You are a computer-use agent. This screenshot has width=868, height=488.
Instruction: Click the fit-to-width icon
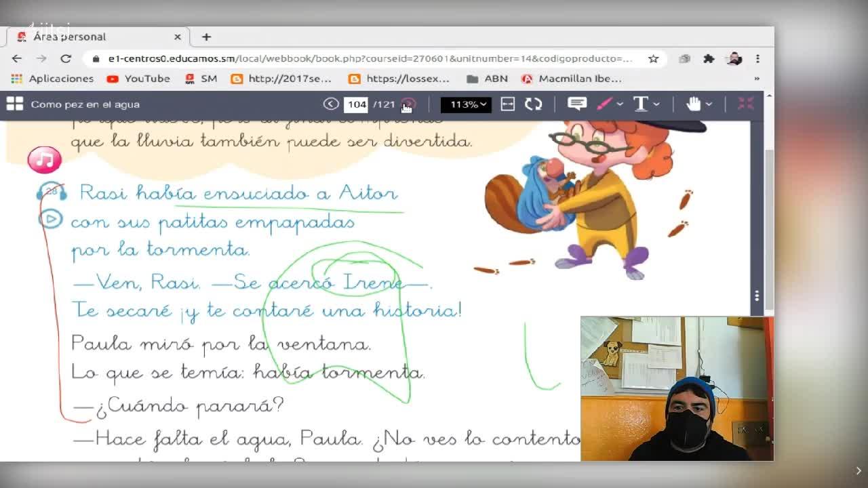(507, 104)
